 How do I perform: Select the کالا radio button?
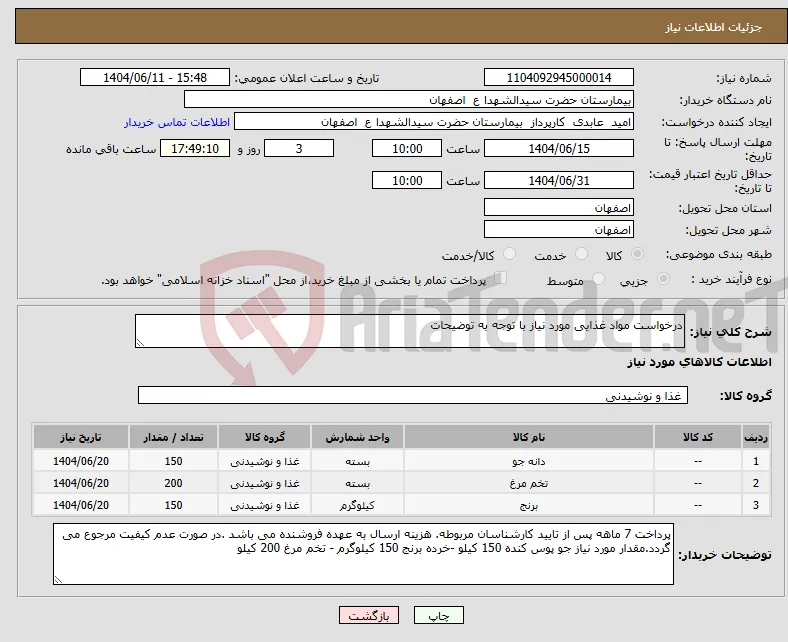pos(637,254)
